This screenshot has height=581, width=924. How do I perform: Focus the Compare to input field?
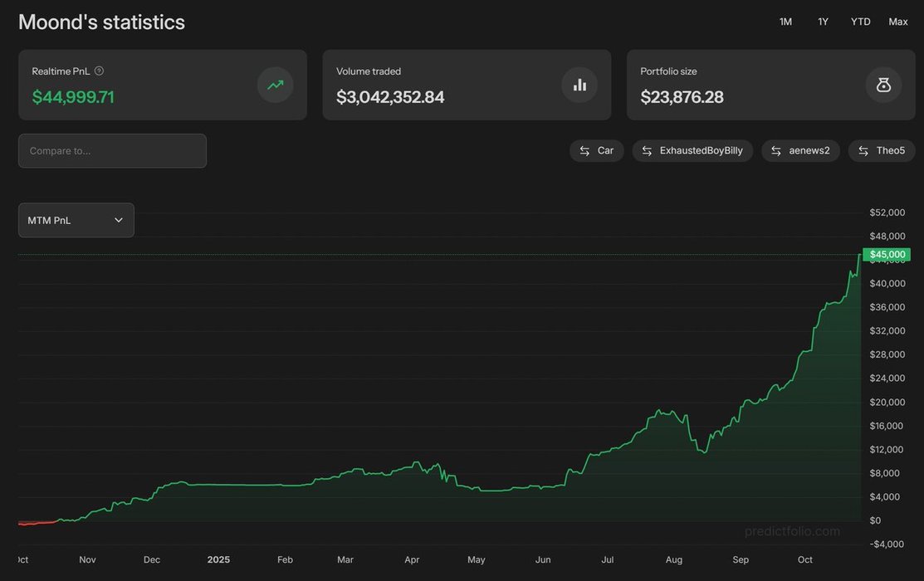112,151
